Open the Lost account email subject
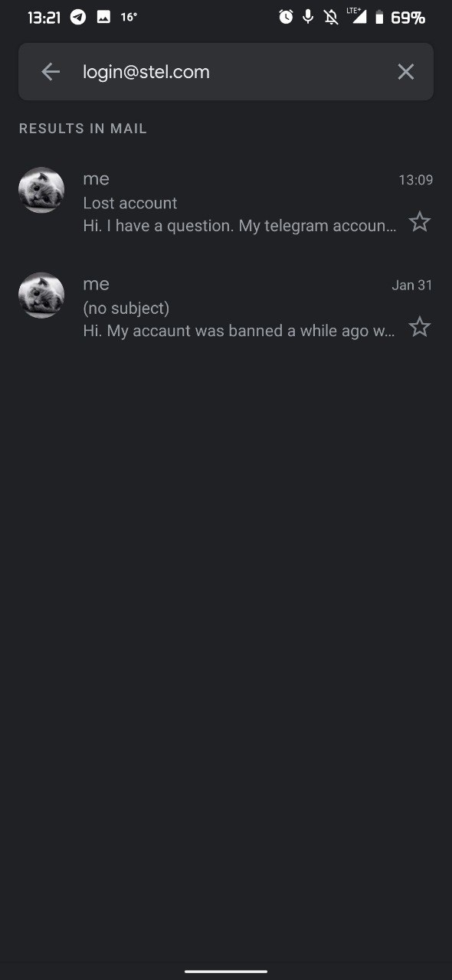This screenshot has width=452, height=980. coord(130,203)
